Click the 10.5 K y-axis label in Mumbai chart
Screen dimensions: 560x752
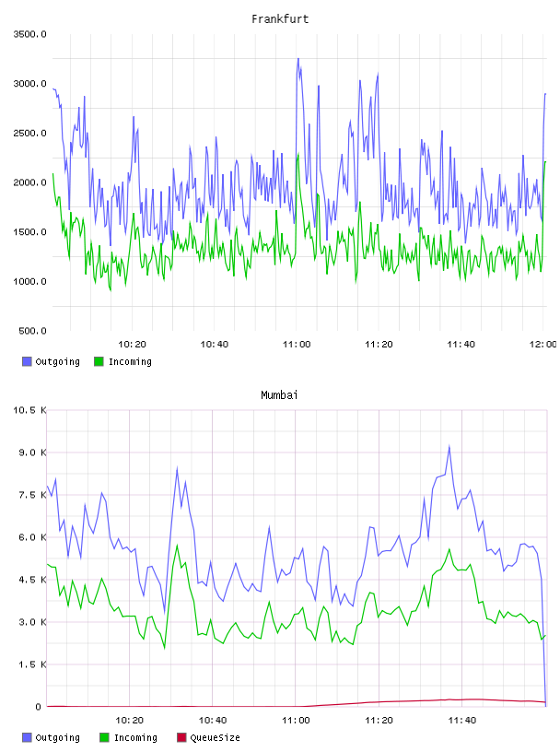(29, 410)
